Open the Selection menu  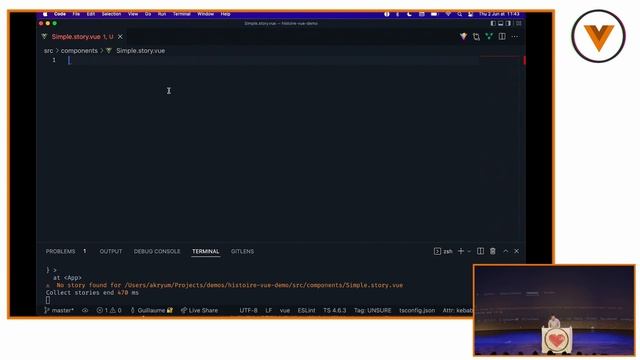click(x=111, y=14)
